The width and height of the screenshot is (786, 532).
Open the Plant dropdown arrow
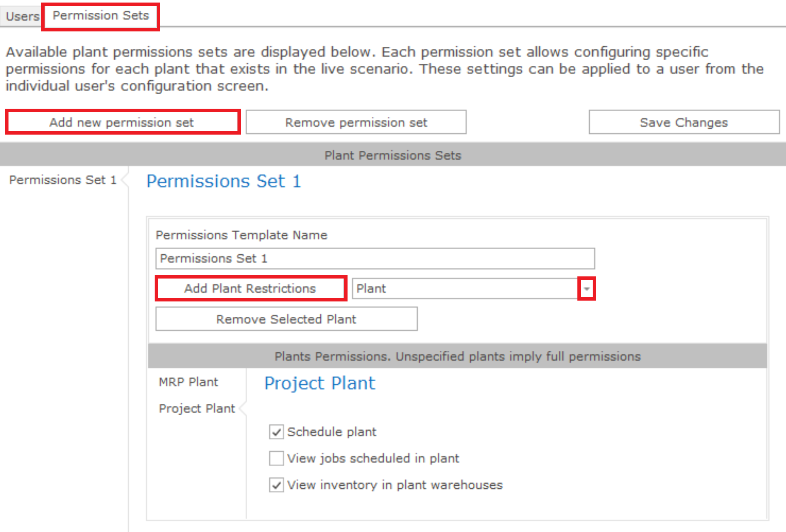(586, 289)
